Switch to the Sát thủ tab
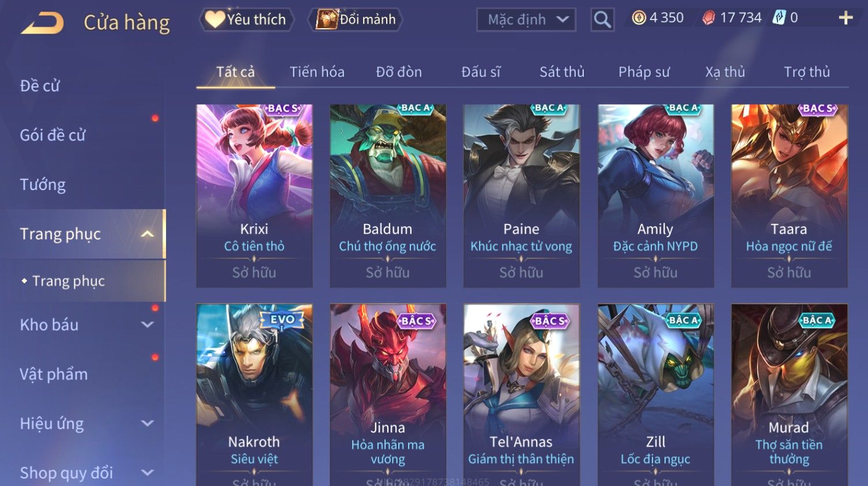Screen dimensions: 868x486 (x=562, y=72)
